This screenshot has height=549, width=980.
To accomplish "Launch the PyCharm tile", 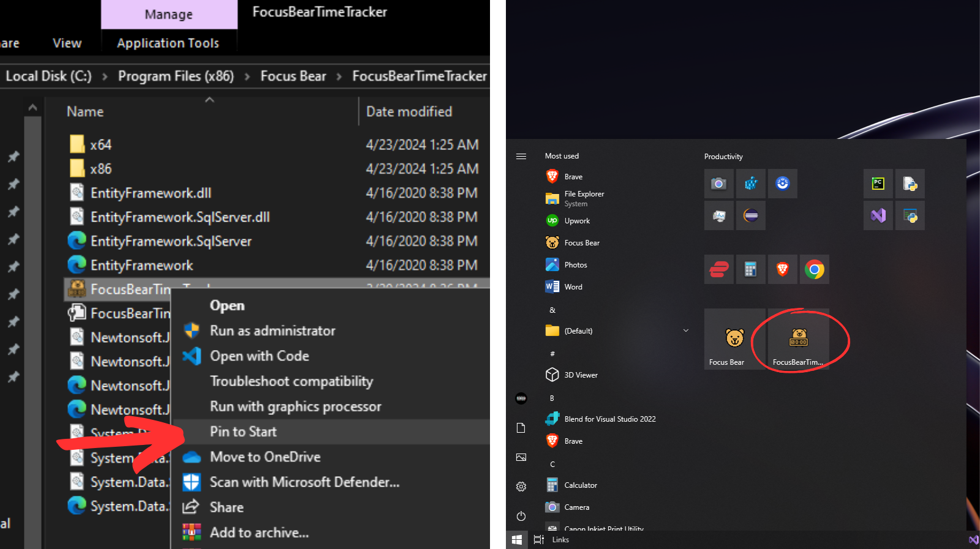I will [x=878, y=184].
